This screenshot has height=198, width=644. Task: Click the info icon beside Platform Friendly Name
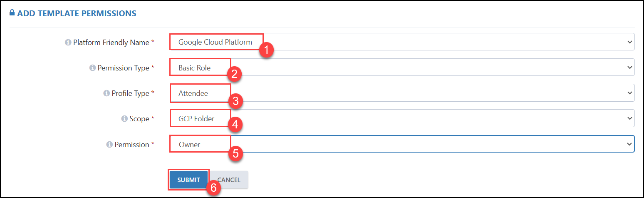pos(68,42)
